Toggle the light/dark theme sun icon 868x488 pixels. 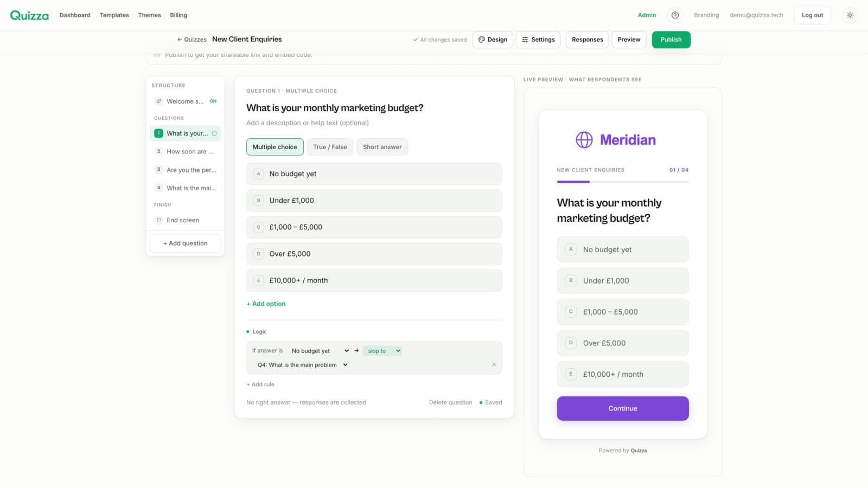(850, 15)
